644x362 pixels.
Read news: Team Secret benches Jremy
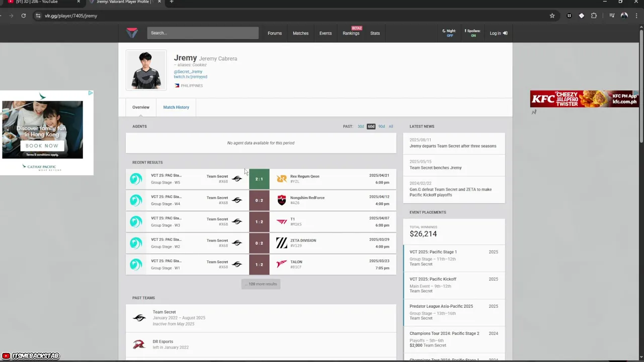coord(454,165)
